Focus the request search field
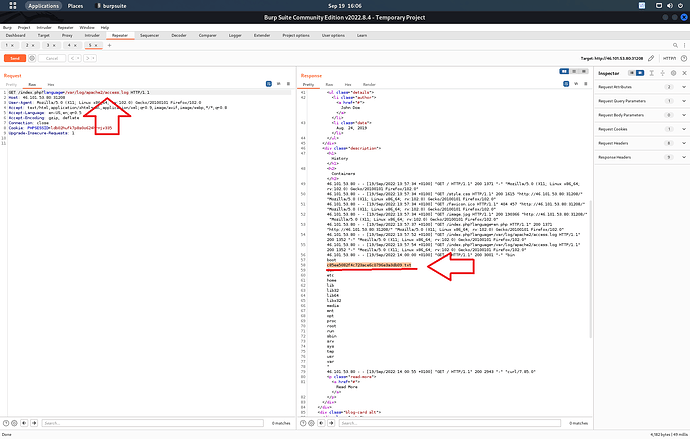This screenshot has height=439, width=690. 152,423
